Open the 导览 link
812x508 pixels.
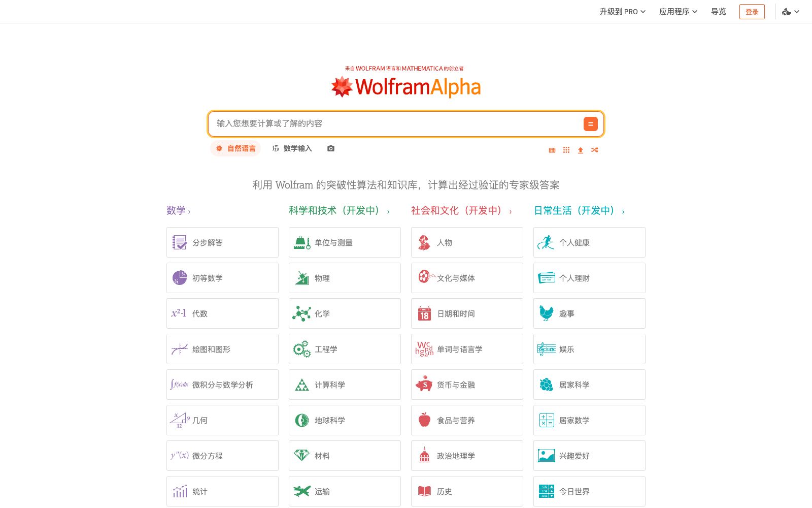coord(718,12)
